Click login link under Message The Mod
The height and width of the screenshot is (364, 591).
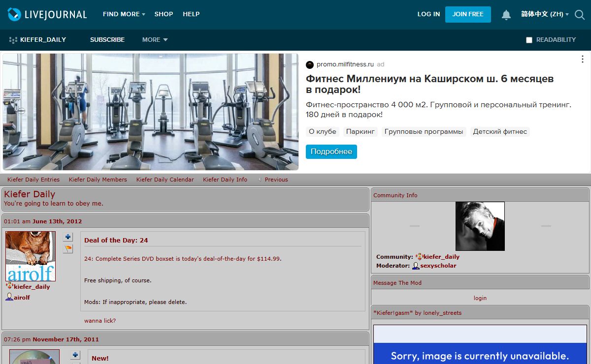(x=480, y=298)
